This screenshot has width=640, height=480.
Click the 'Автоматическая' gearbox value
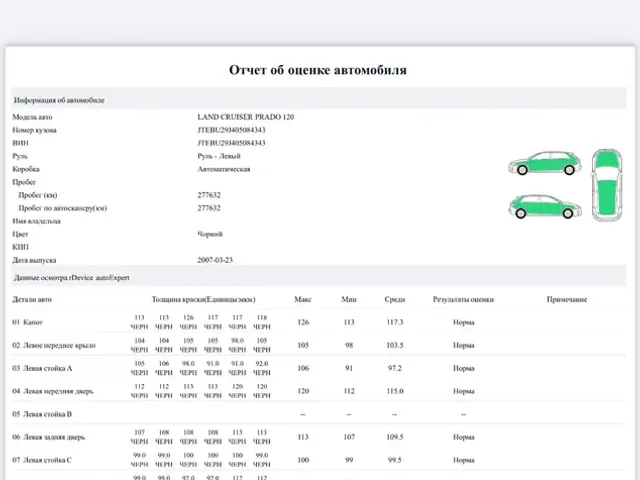pyautogui.click(x=223, y=169)
